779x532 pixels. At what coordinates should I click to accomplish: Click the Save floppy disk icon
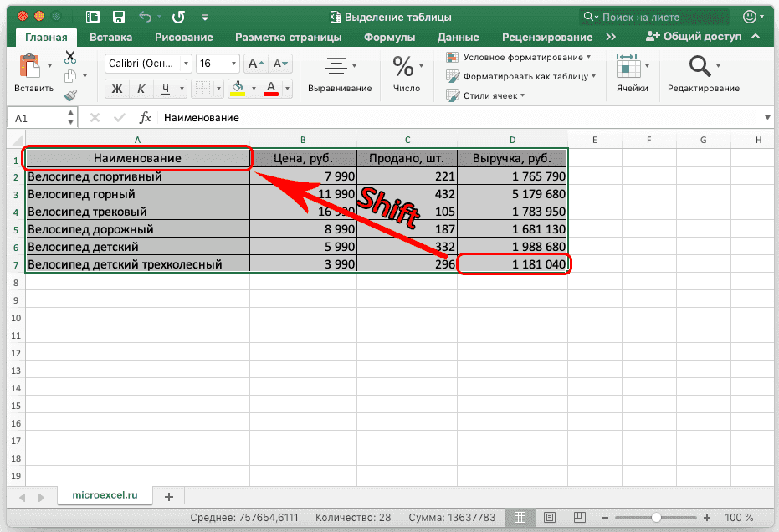point(118,17)
